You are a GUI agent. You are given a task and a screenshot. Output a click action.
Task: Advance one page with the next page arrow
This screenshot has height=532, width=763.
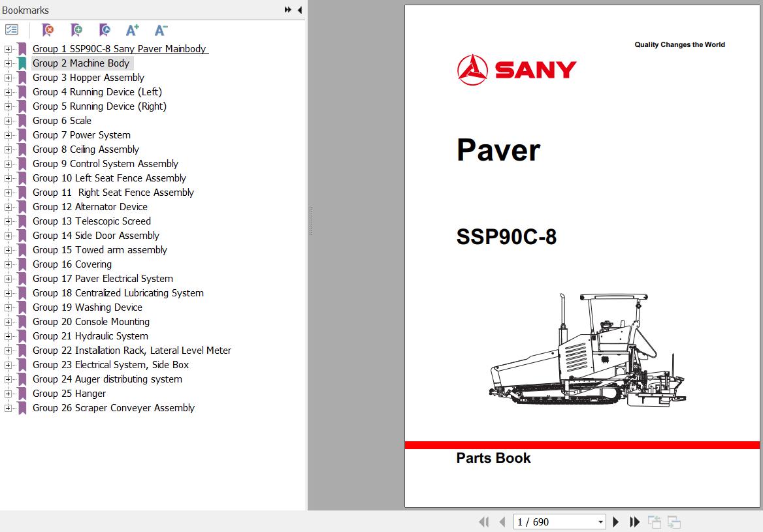[x=616, y=522]
